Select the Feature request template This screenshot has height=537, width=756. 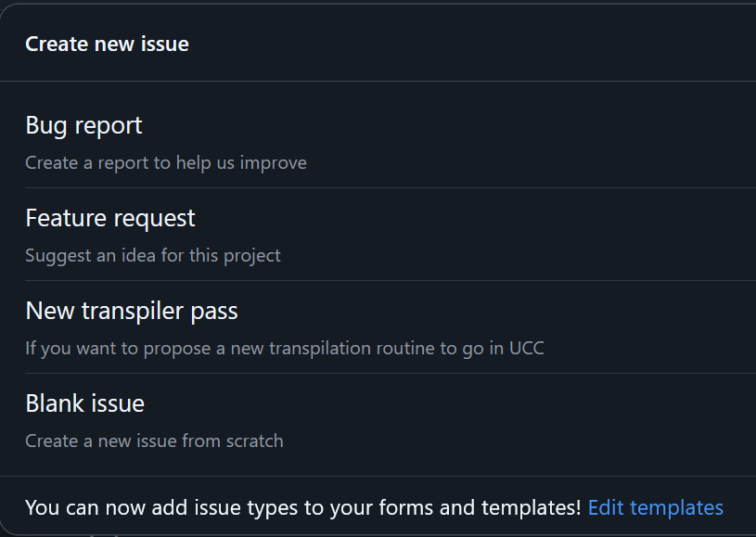point(109,218)
